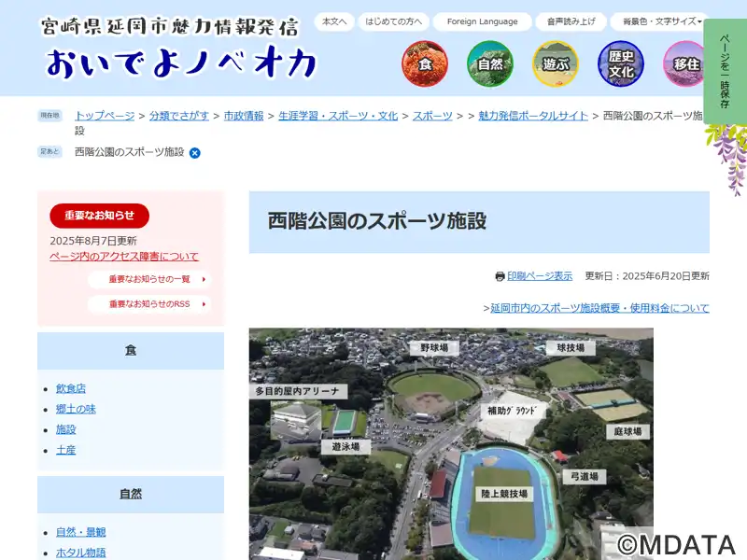Open 延岡市内のスポーツ施設概要・使用料金について link
Image resolution: width=747 pixels, height=560 pixels.
(599, 308)
